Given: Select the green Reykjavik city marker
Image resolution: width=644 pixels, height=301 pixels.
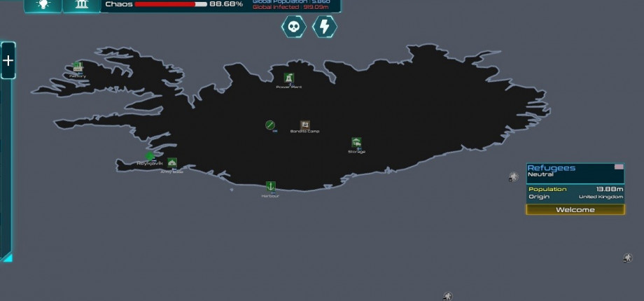Looking at the screenshot, I should (150, 156).
